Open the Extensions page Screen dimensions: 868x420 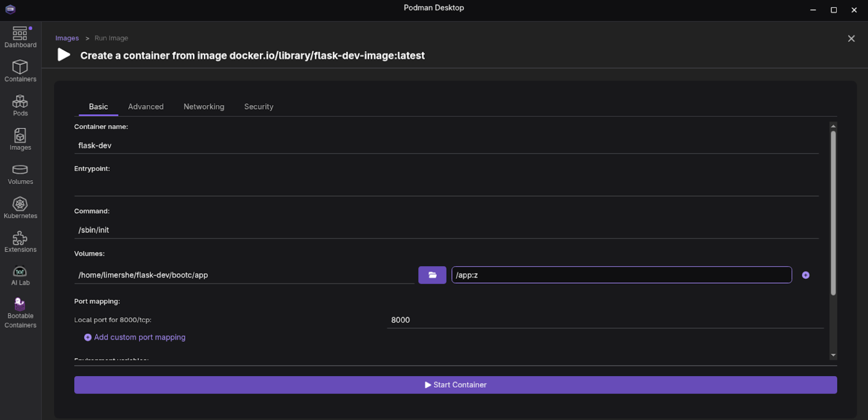[x=20, y=242]
